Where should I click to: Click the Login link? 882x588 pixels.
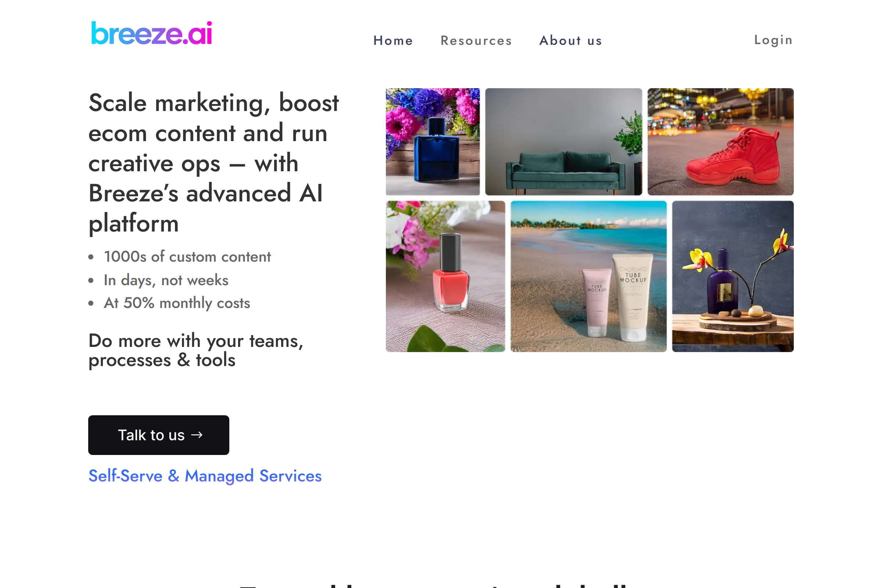coord(773,40)
